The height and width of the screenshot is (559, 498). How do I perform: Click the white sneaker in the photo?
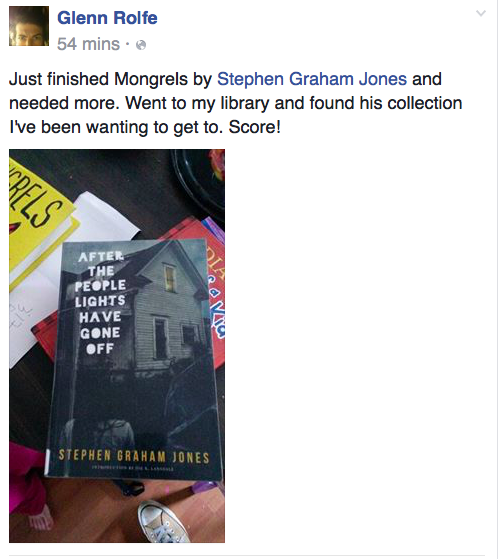[x=162, y=522]
